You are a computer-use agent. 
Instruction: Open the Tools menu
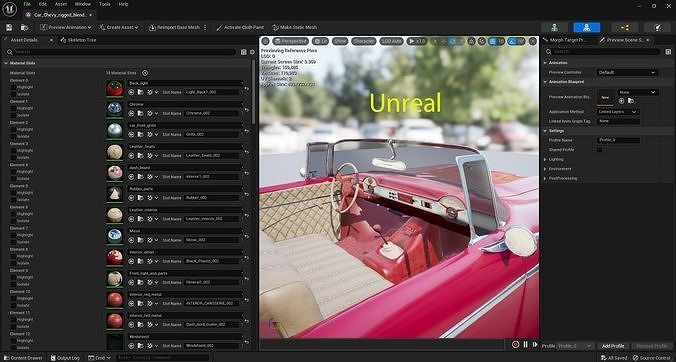(105, 4)
